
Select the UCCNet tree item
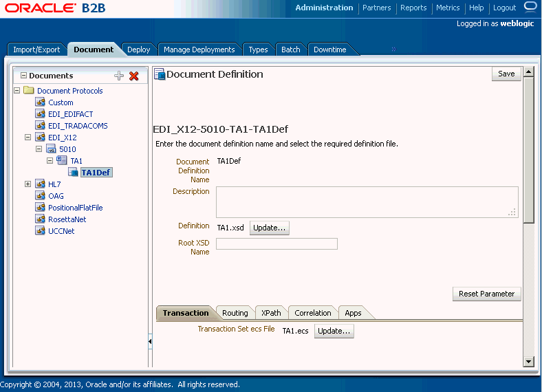61,231
